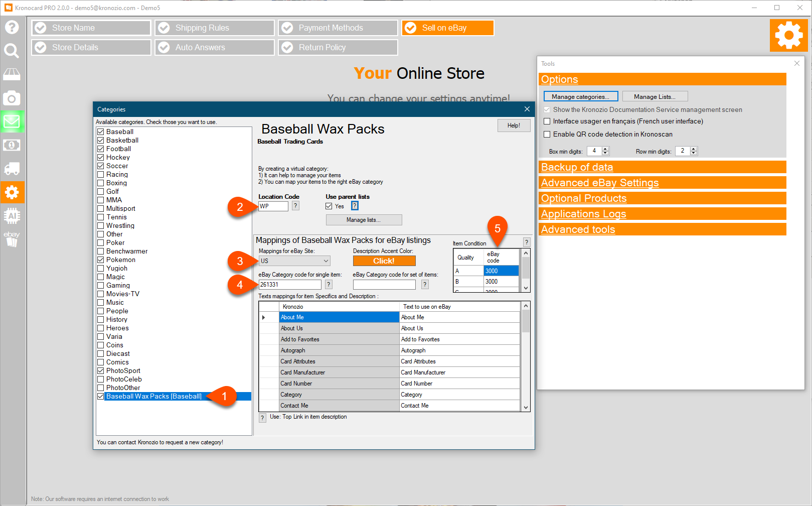The width and height of the screenshot is (812, 506).
Task: Expand the Backup of data section
Action: 662,167
